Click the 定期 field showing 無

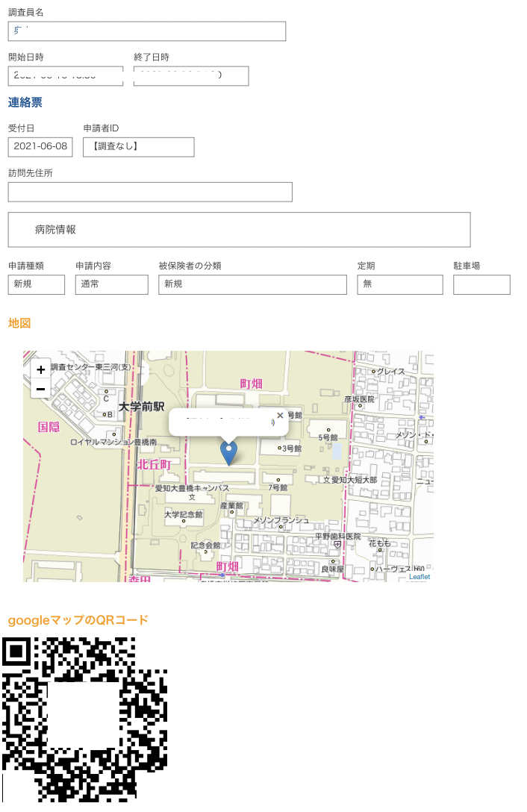click(400, 285)
